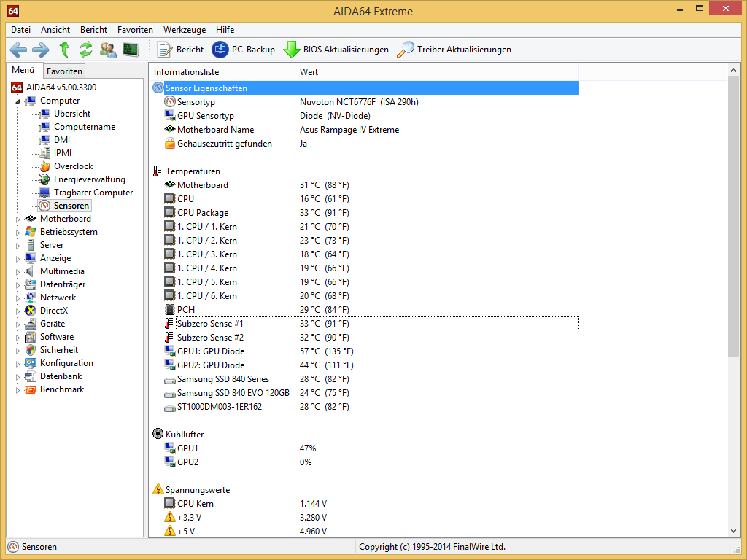Click the Sicherheit shield icon

[x=31, y=350]
